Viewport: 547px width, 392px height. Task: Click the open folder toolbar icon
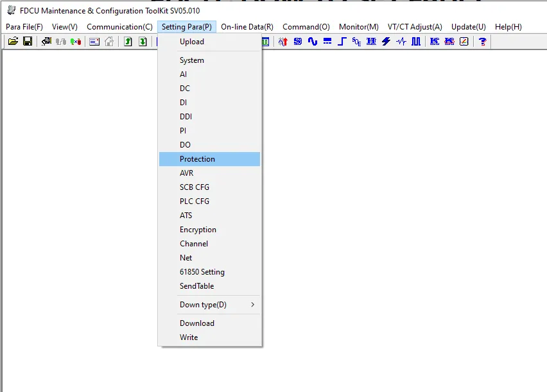13,42
